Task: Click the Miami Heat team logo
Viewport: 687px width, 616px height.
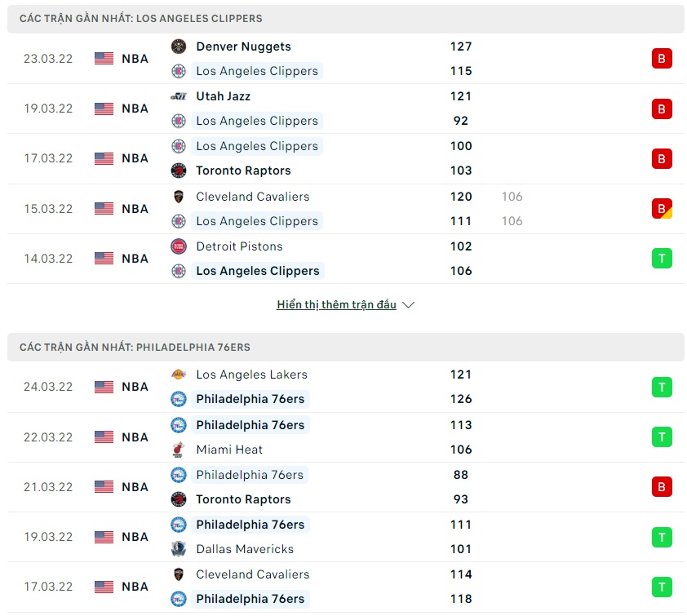Action: pos(179,450)
